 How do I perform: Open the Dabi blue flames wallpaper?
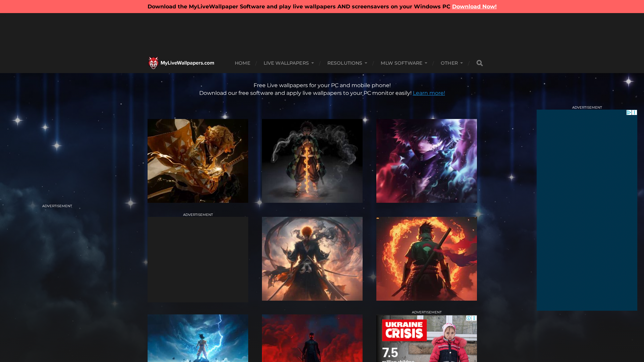coord(426,161)
